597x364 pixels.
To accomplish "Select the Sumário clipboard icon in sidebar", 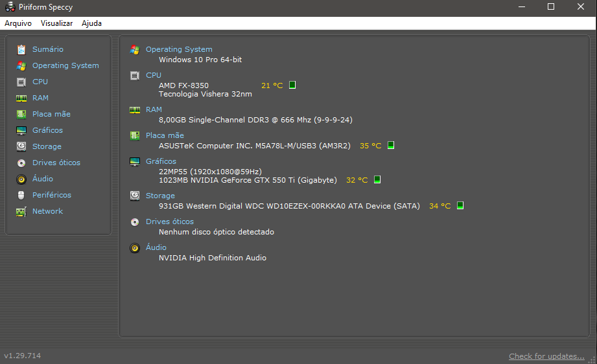I will [x=21, y=49].
